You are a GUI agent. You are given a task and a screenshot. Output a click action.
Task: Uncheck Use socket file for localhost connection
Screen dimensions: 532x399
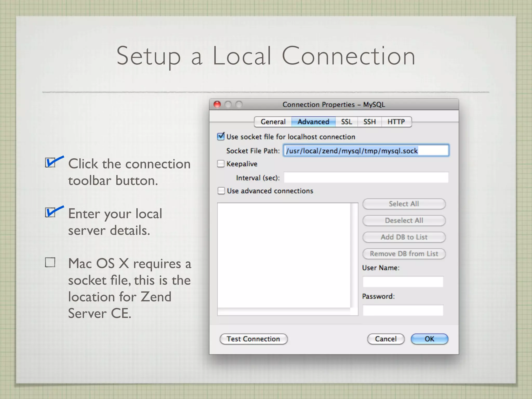(221, 136)
